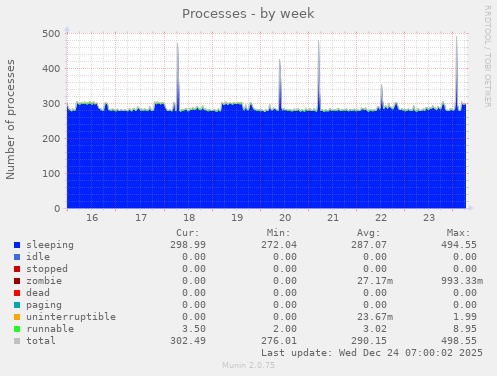Click the 'uninterruptible' legend label
This screenshot has width=497, height=376.
click(71, 317)
